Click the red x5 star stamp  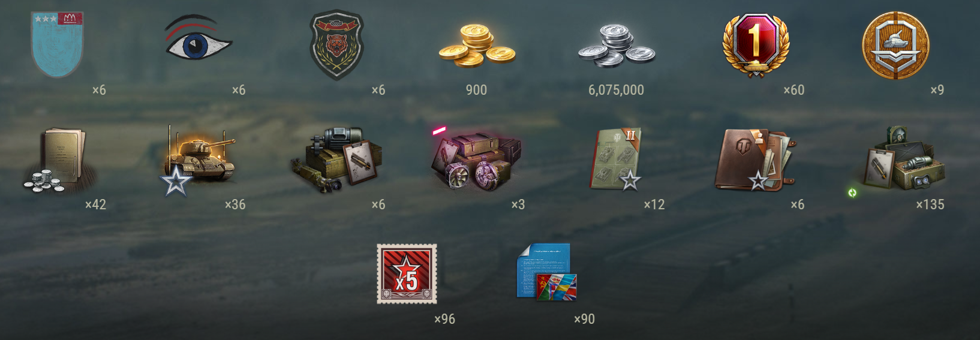[407, 274]
